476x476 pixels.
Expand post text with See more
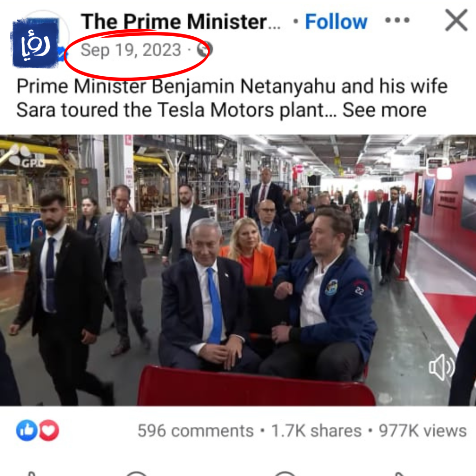click(x=384, y=110)
